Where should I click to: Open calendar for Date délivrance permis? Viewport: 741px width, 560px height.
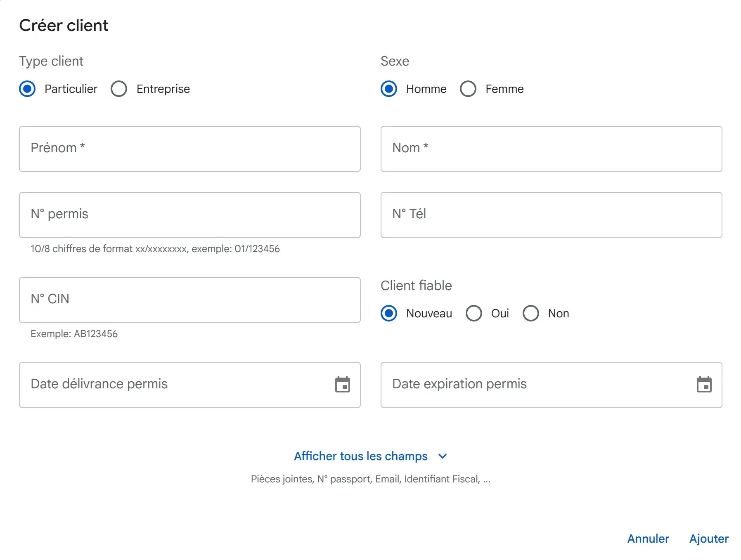pos(342,385)
